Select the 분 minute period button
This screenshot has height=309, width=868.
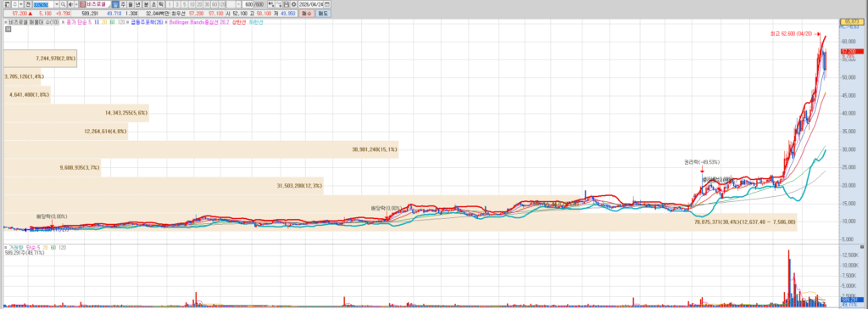tap(146, 4)
